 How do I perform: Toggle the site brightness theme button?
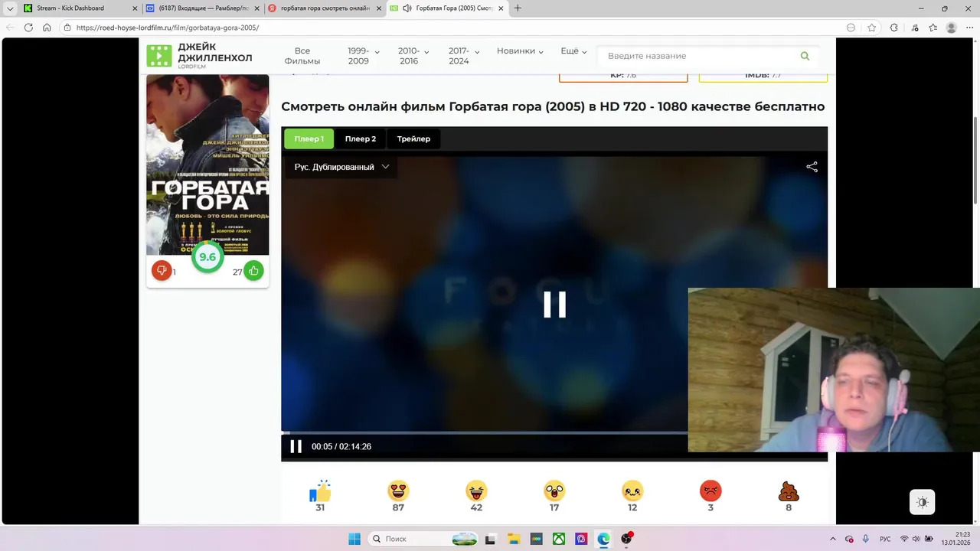tap(922, 502)
